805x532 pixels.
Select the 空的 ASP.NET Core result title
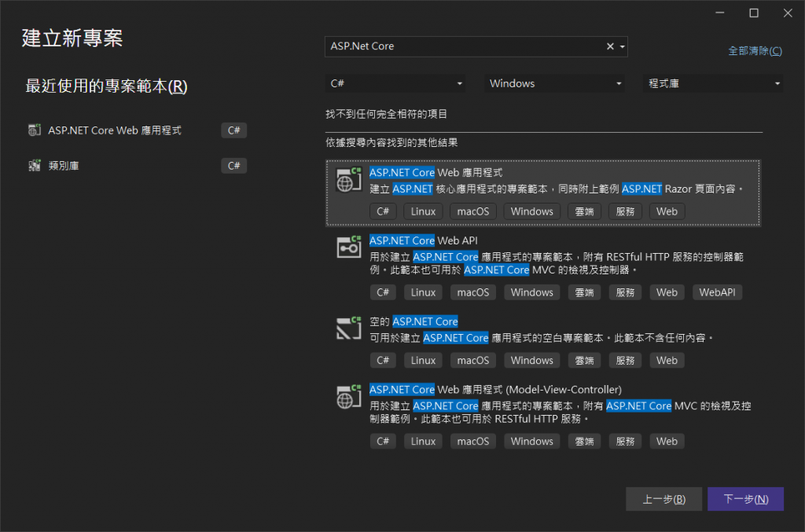414,321
